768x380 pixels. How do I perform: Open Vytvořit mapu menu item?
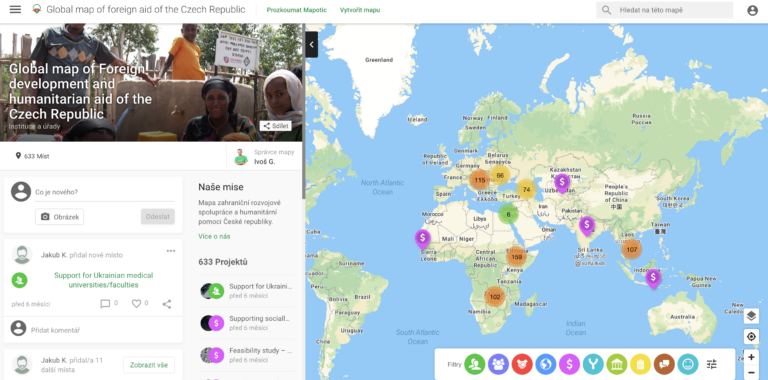pyautogui.click(x=360, y=10)
